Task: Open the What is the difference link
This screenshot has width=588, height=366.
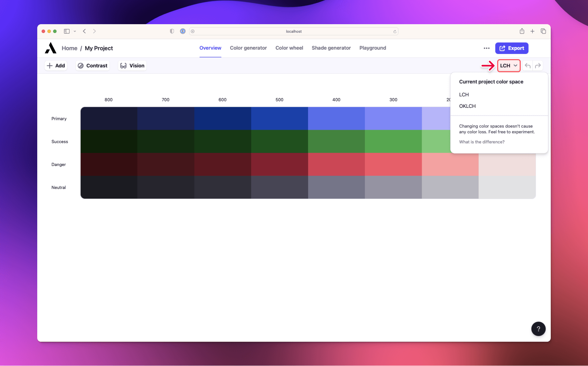Action: tap(482, 142)
